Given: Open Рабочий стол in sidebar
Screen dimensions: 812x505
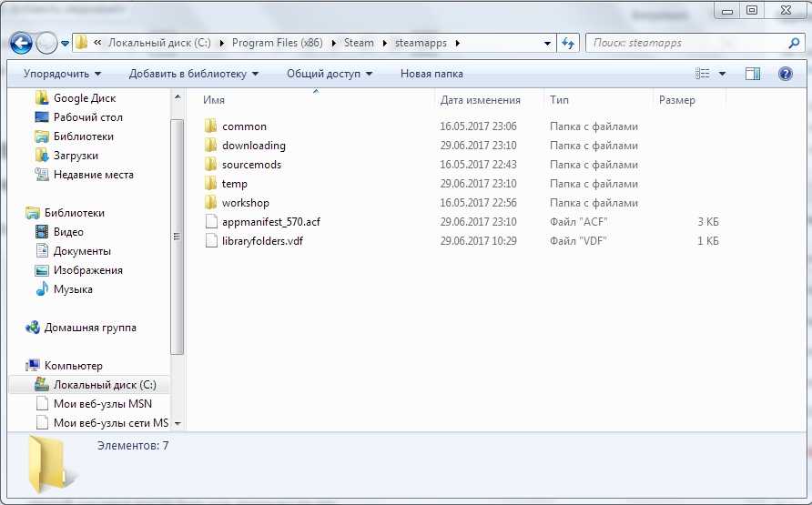Looking at the screenshot, I should (88, 117).
